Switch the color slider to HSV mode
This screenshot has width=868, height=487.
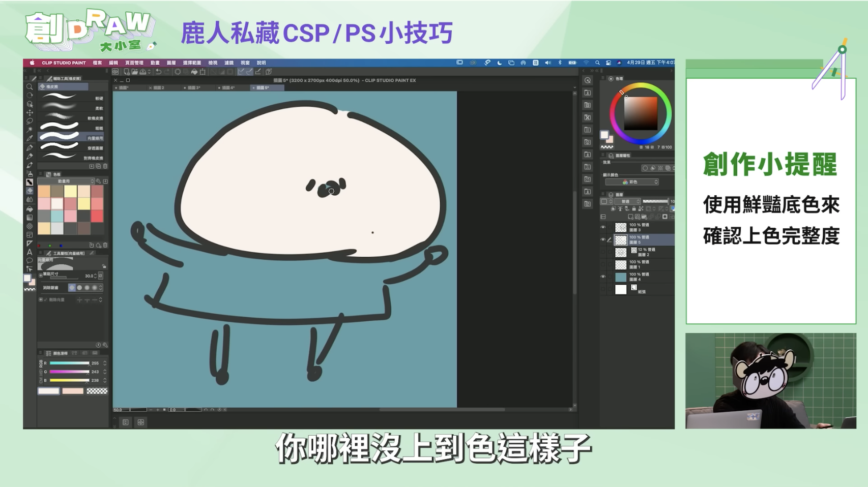(x=41, y=372)
